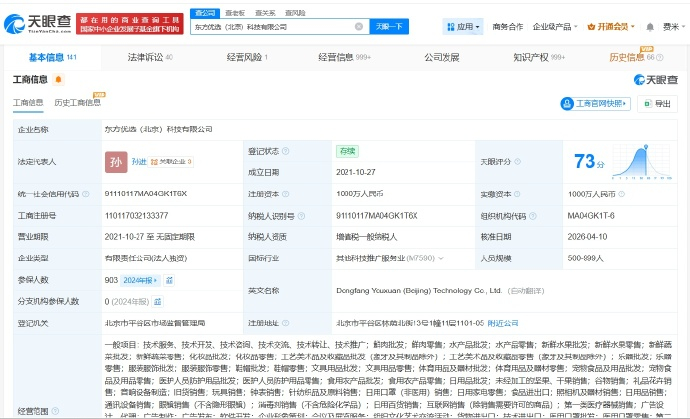Expand the 企业级产品 dropdown
690x419 pixels.
(x=552, y=27)
